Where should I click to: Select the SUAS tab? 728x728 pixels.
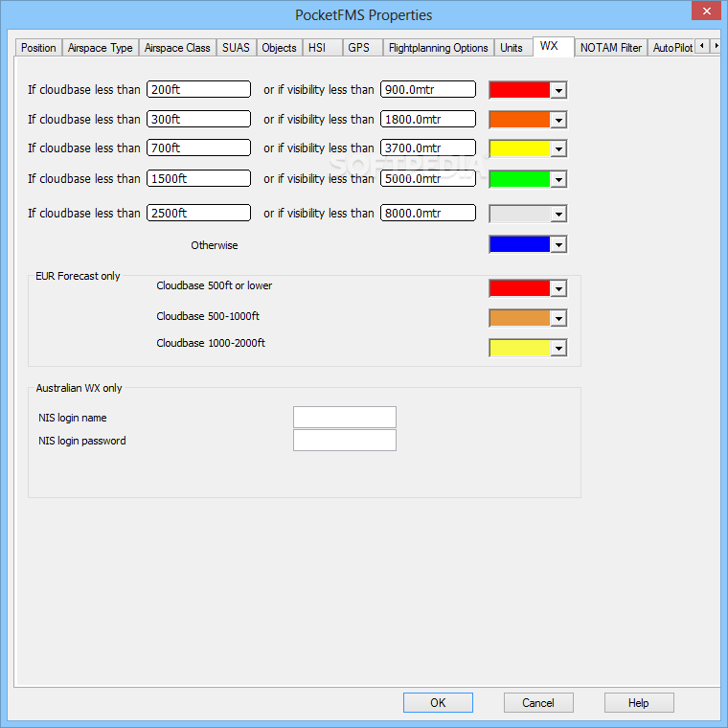236,48
